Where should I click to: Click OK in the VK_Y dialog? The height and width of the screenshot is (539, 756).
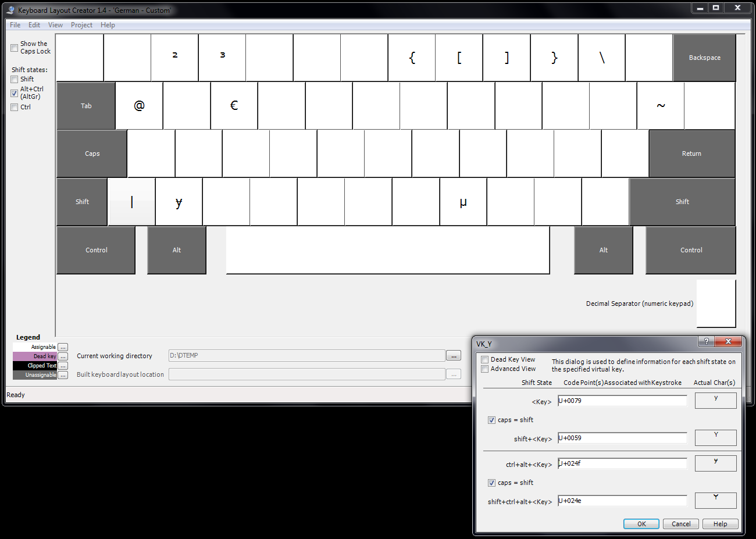pyautogui.click(x=641, y=524)
